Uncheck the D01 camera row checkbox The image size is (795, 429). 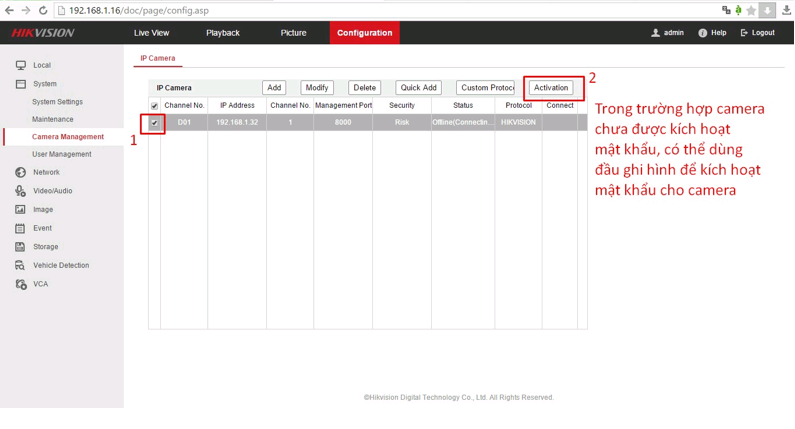pyautogui.click(x=154, y=123)
